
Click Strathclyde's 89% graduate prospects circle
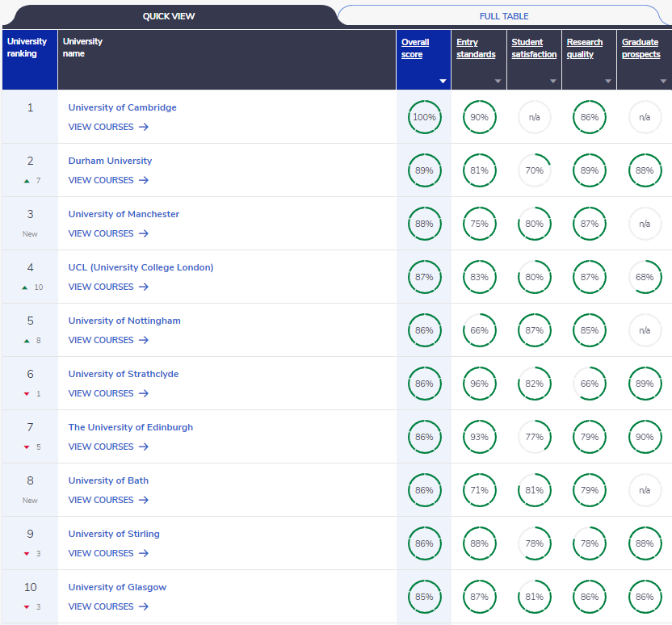click(645, 384)
